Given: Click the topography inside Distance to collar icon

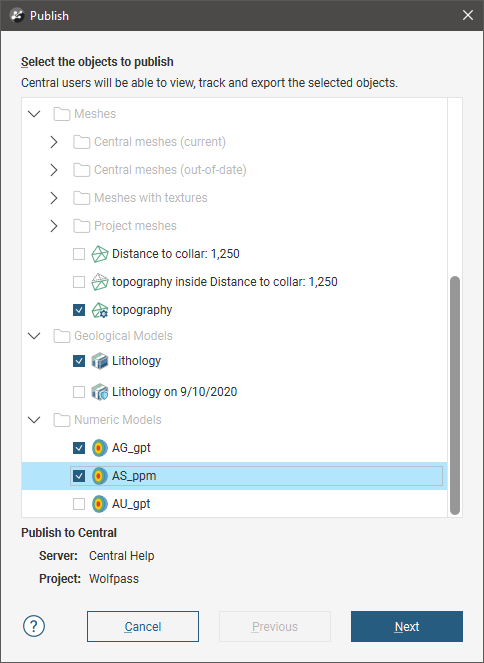Looking at the screenshot, I should click(x=100, y=282).
